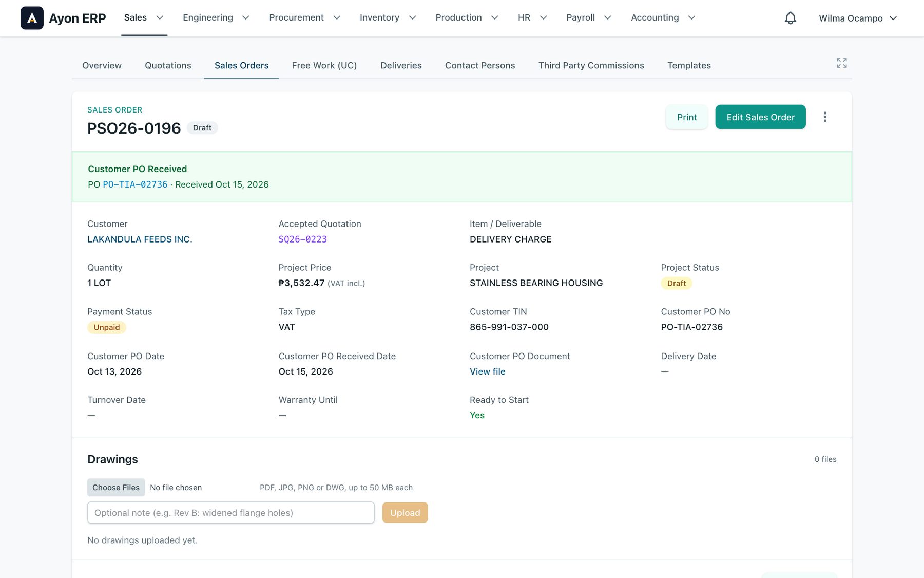This screenshot has height=578, width=924.
Task: Select the Third Party Commissions tab
Action: 591,65
